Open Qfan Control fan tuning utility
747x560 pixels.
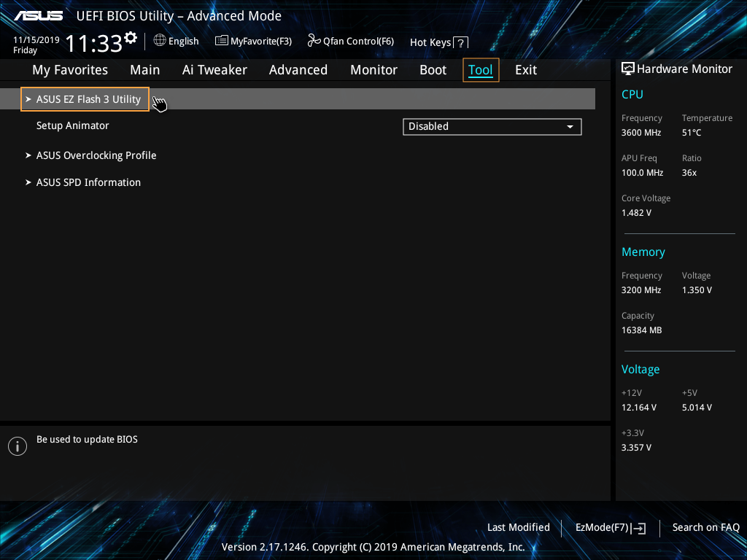(x=312, y=41)
